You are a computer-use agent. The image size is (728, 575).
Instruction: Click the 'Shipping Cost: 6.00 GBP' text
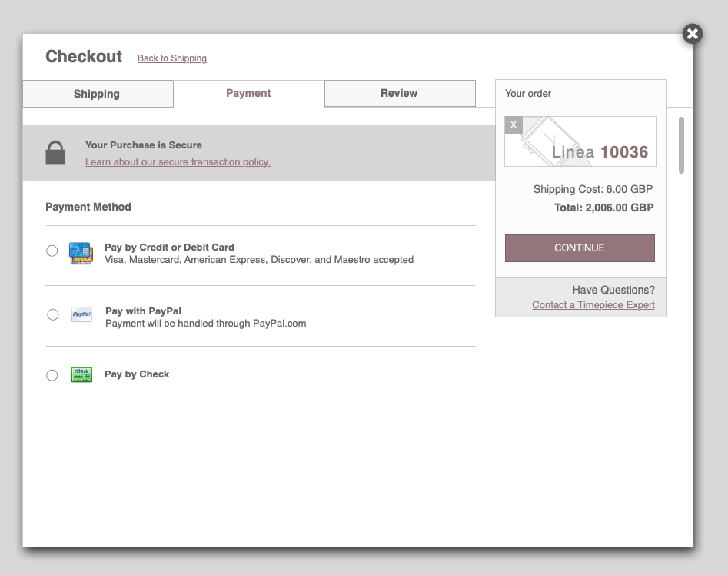[593, 189]
